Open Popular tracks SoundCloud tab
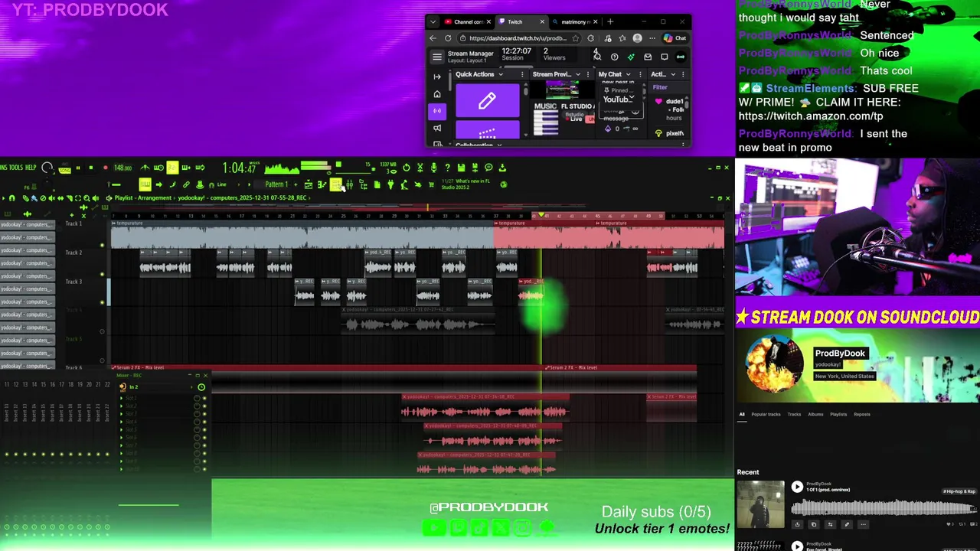980x551 pixels. coord(766,414)
